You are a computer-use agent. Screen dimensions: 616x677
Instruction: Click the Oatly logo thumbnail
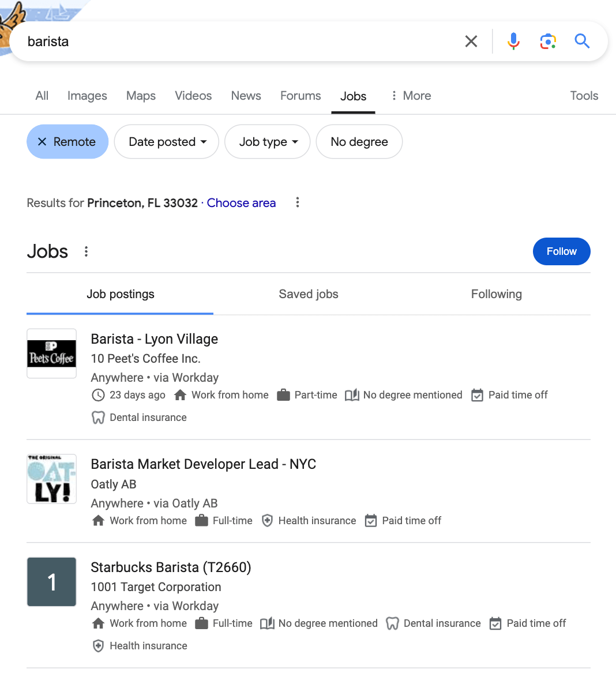coord(51,479)
